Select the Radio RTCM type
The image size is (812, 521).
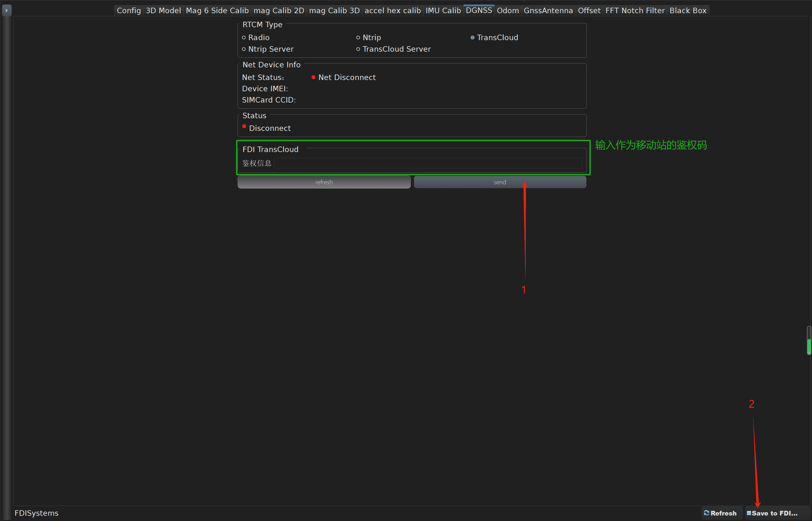click(244, 38)
